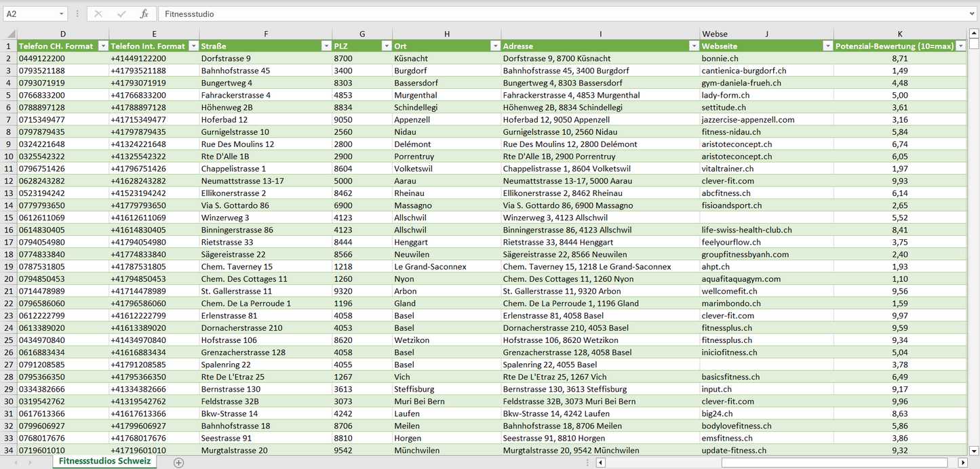Select the row 12 header
This screenshot has width=980, height=469.
point(9,181)
